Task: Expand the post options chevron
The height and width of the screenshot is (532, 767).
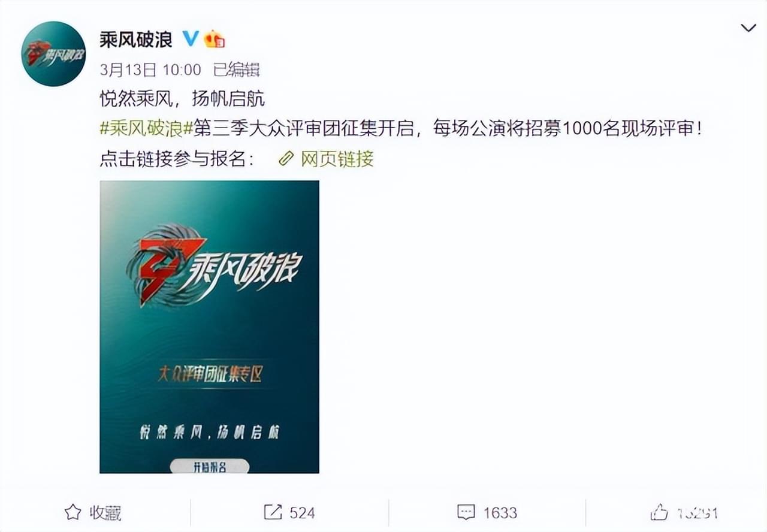Action: click(748, 28)
